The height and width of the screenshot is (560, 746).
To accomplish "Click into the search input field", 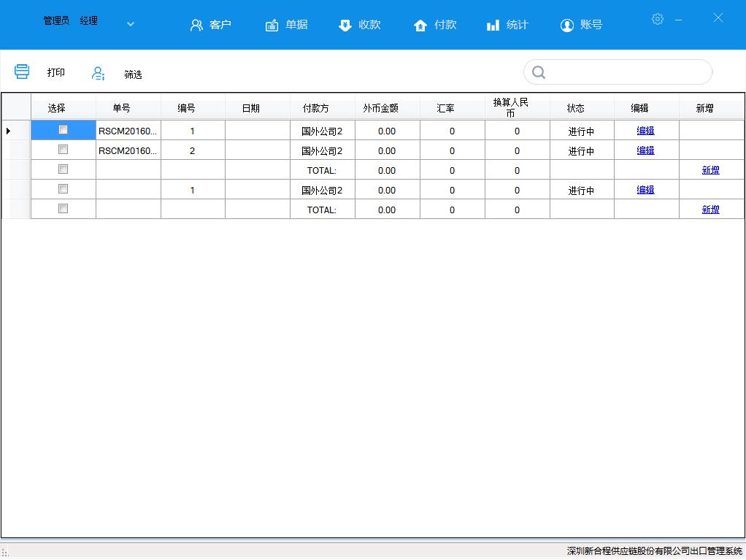I will pyautogui.click(x=626, y=72).
